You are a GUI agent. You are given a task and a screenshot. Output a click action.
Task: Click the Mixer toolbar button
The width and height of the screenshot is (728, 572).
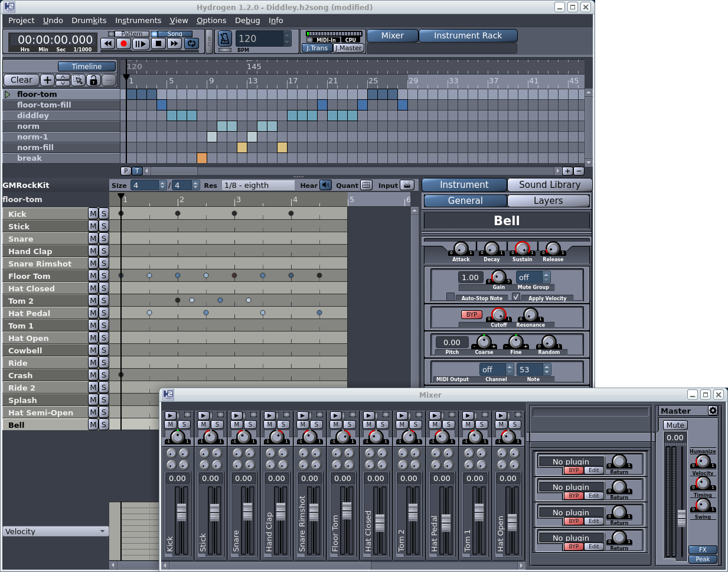click(392, 35)
